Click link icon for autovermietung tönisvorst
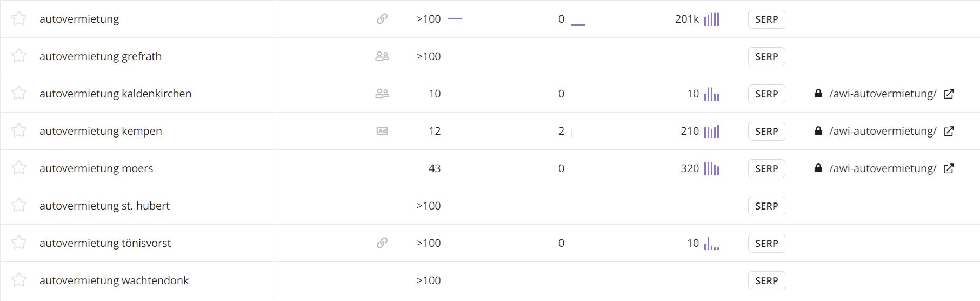The image size is (980, 301). pos(382,243)
